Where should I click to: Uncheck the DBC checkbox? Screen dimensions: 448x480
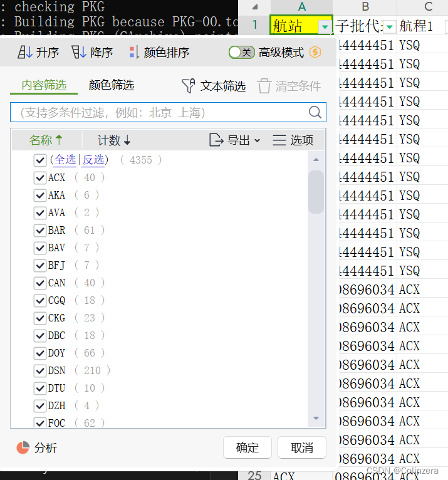39,336
